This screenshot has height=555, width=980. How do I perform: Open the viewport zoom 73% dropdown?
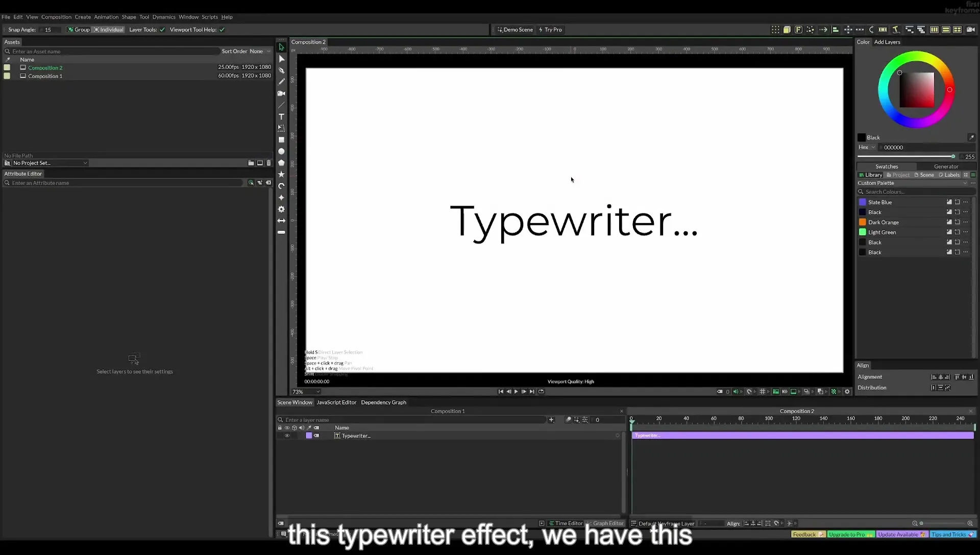[x=306, y=392]
